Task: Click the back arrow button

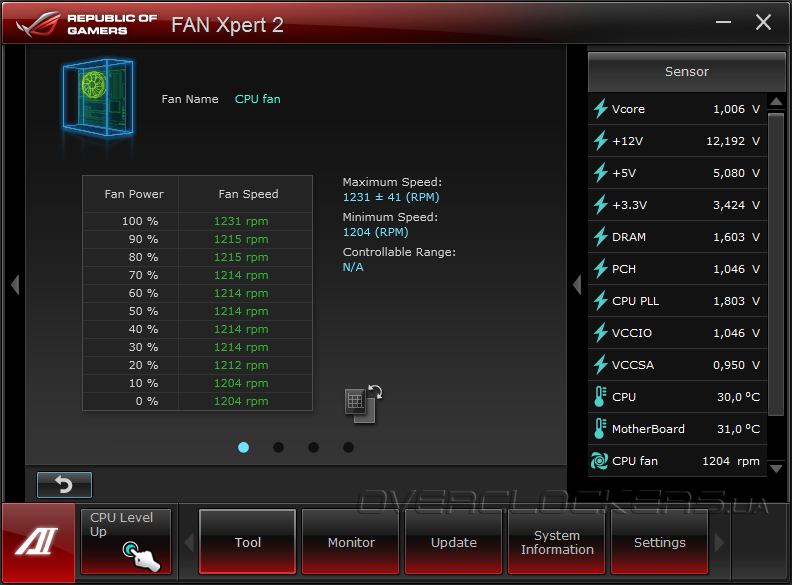Action: click(x=64, y=485)
